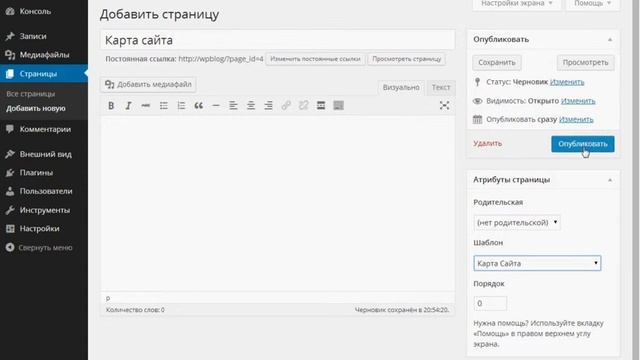Open Медиафайлы in the sidebar
The image size is (640, 360).
pyautogui.click(x=44, y=55)
